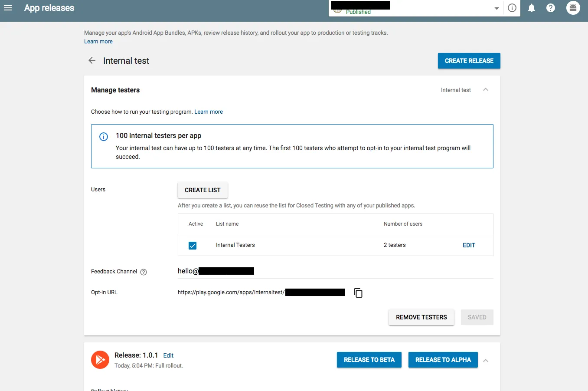588x391 pixels.
Task: Click the REMOVE TESTERS button
Action: [421, 317]
